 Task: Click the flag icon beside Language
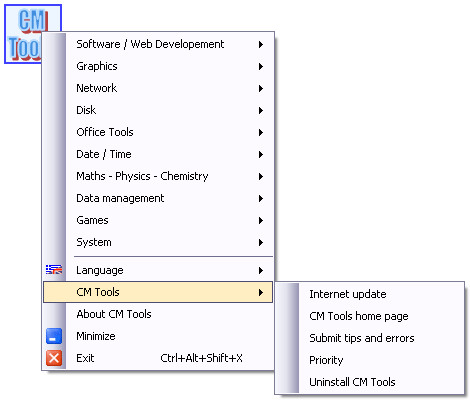(54, 269)
